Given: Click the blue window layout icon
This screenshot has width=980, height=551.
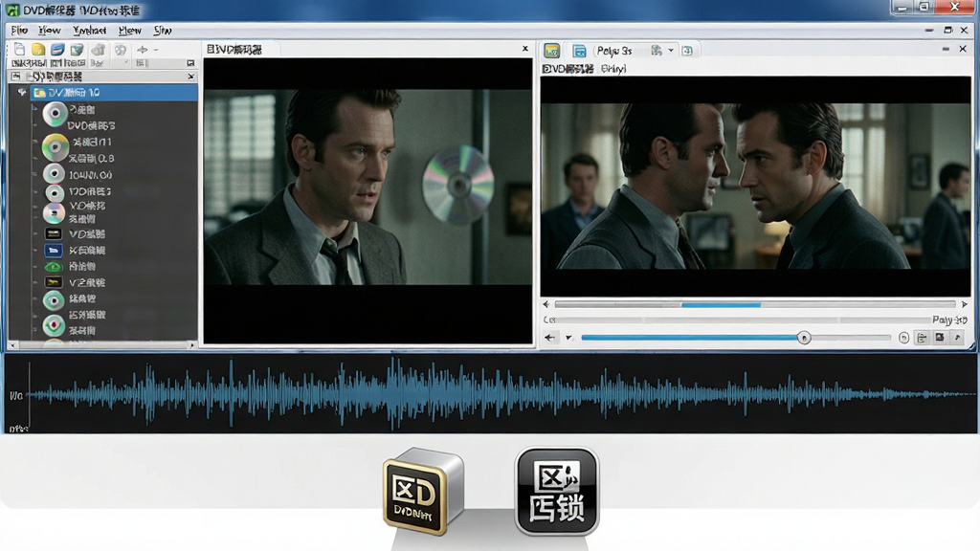Looking at the screenshot, I should click(x=579, y=51).
